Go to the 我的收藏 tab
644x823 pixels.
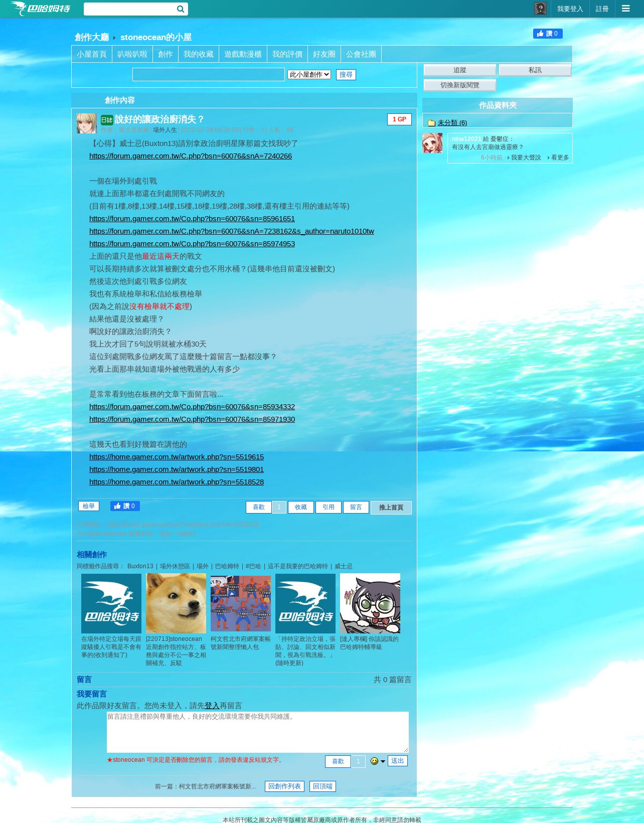click(x=199, y=54)
